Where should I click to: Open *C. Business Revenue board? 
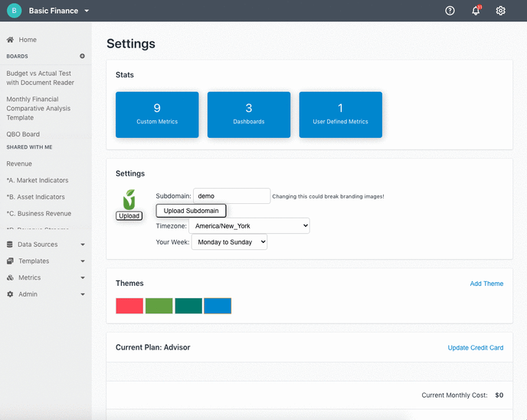tap(39, 214)
